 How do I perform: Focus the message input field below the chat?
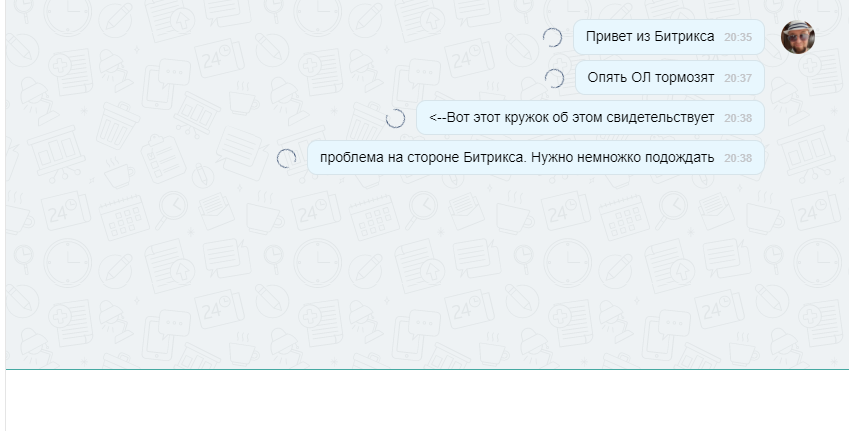tap(427, 401)
